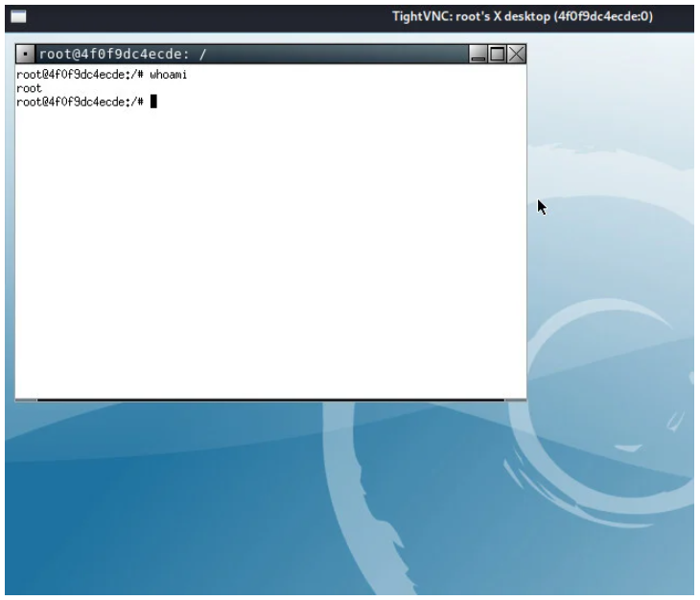Open the terminal window menu icon
700x600 pixels.
pyautogui.click(x=26, y=54)
